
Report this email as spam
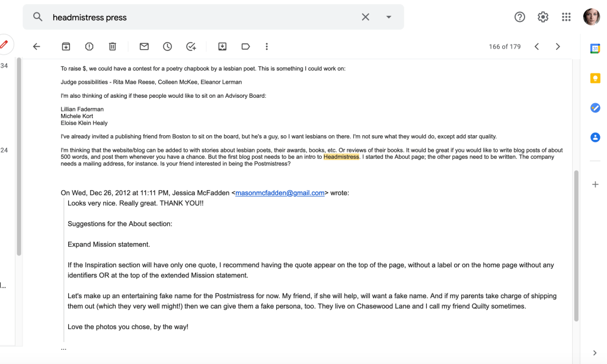pos(89,46)
